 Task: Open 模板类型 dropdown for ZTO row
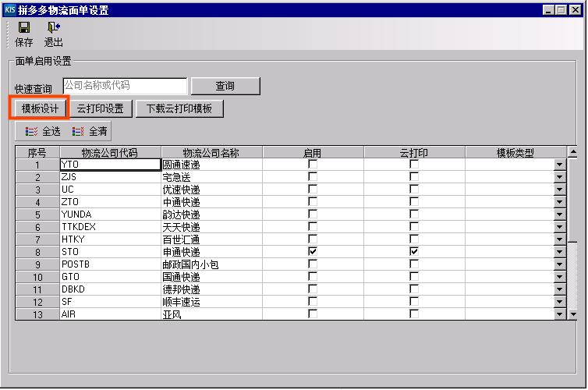559,202
